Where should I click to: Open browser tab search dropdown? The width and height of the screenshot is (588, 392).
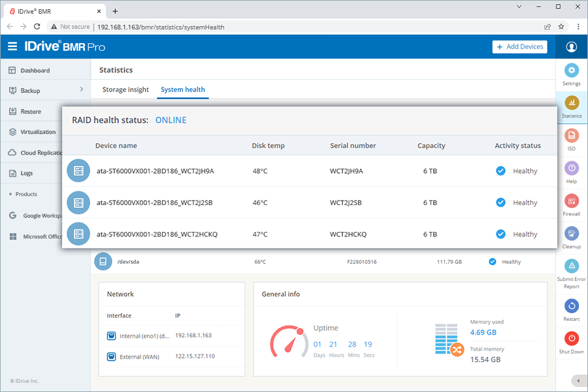click(519, 7)
